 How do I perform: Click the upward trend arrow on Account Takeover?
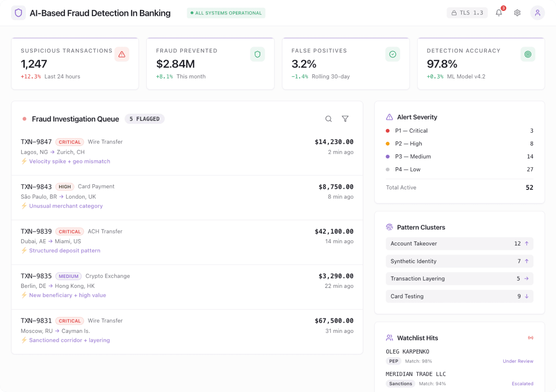(526, 244)
